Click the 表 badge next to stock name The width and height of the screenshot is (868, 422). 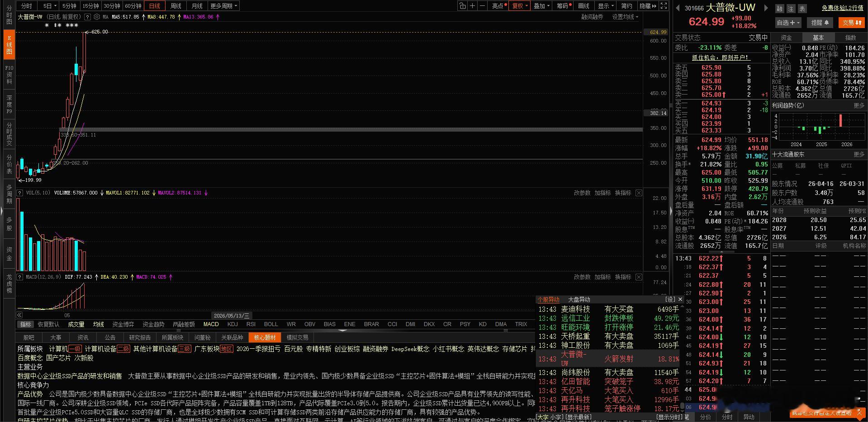802,9
